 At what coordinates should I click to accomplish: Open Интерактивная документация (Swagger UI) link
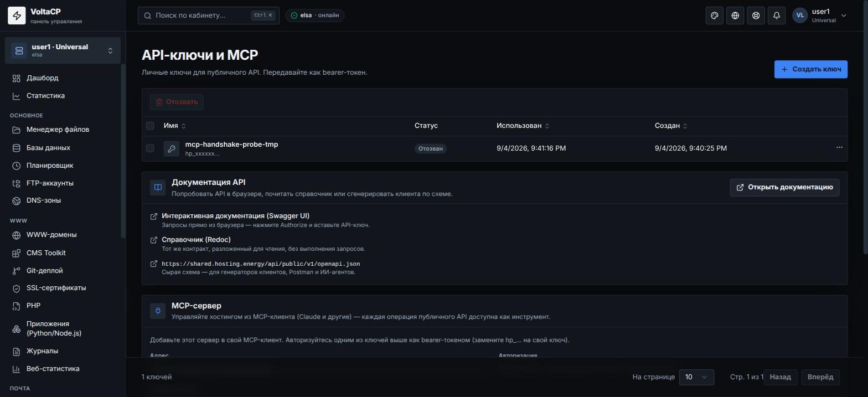pyautogui.click(x=235, y=216)
